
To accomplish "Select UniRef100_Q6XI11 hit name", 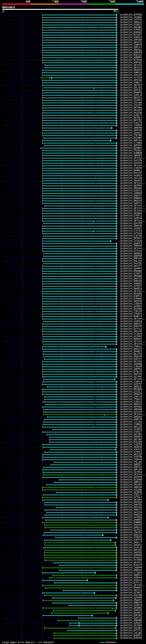I will click(131, 590).
